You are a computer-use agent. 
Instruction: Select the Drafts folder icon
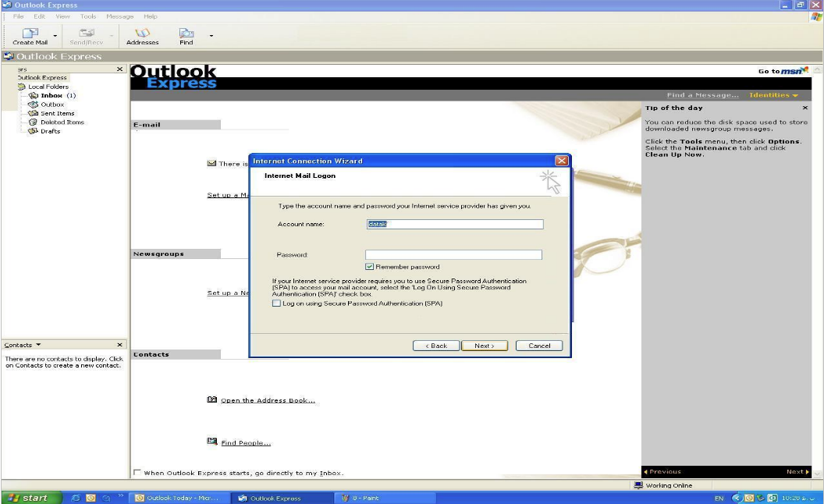tap(34, 131)
